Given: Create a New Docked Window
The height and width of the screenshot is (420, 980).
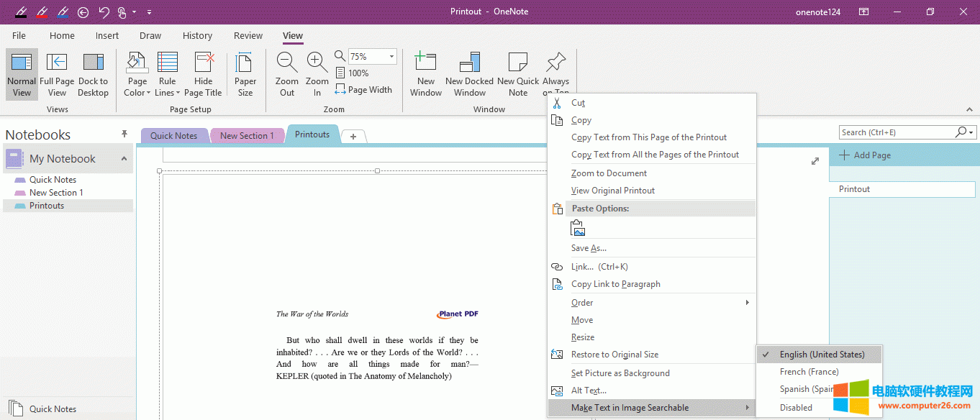Looking at the screenshot, I should tap(469, 73).
